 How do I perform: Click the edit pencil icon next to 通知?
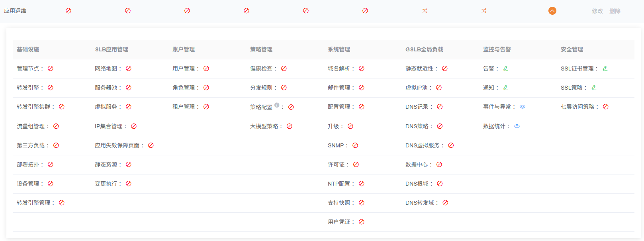505,88
